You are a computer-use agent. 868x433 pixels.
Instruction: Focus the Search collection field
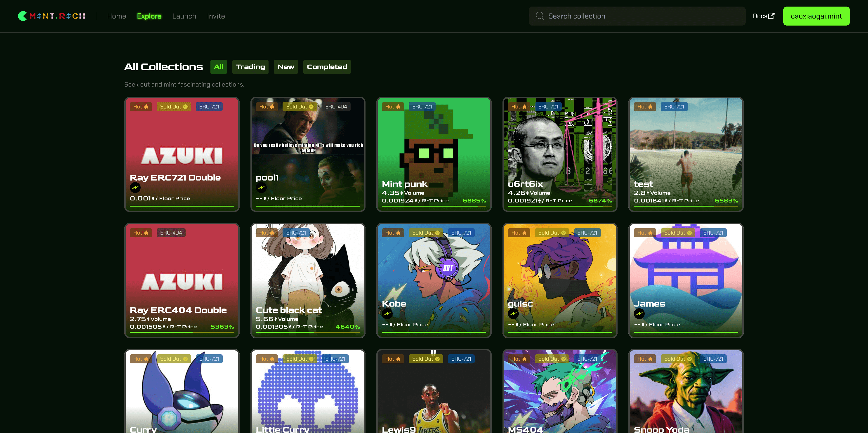click(640, 16)
